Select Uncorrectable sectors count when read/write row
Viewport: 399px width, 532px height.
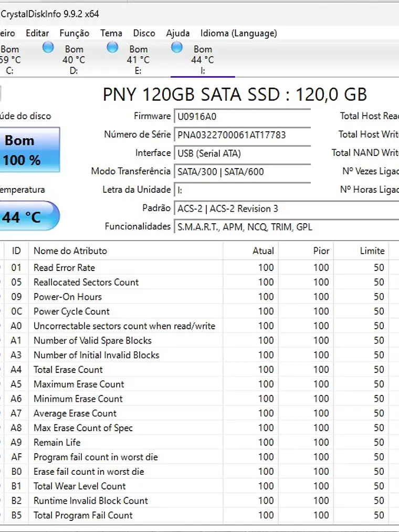199,326
